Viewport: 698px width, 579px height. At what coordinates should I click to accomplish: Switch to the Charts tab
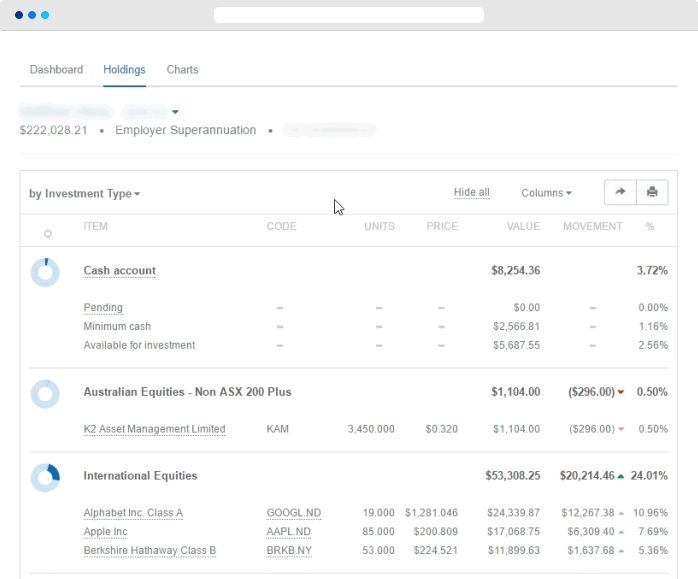(x=182, y=70)
